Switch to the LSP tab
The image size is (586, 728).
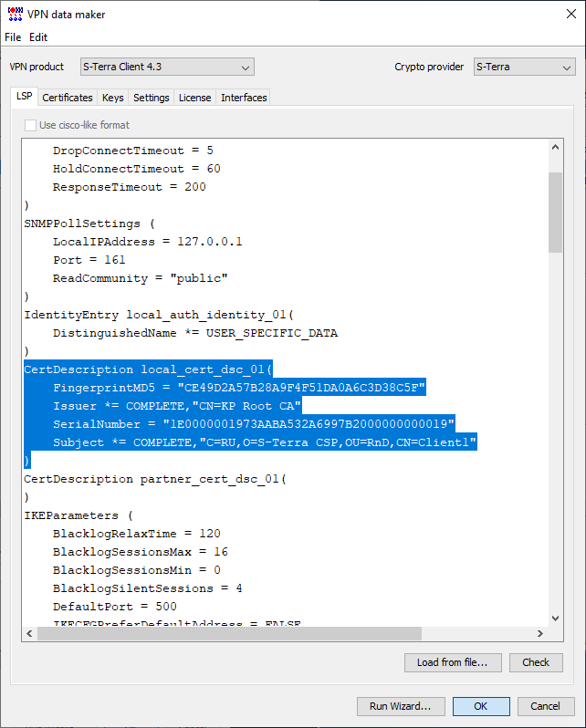click(x=24, y=97)
